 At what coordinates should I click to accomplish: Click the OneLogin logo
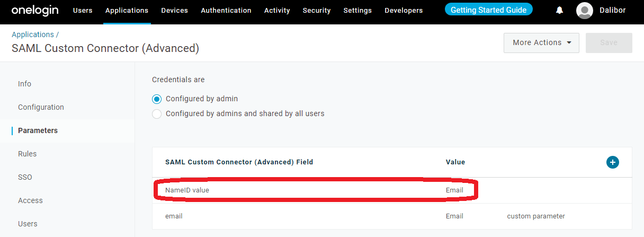(x=34, y=11)
